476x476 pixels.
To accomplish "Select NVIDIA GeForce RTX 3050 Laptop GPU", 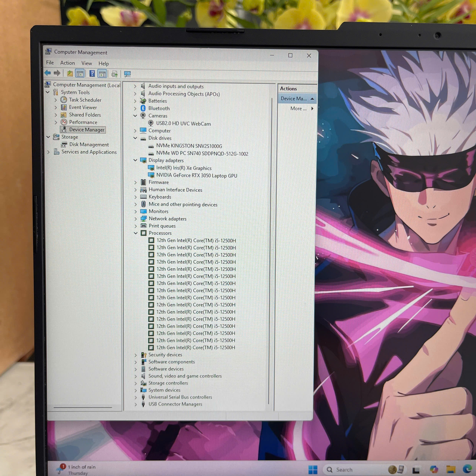I will click(x=196, y=175).
